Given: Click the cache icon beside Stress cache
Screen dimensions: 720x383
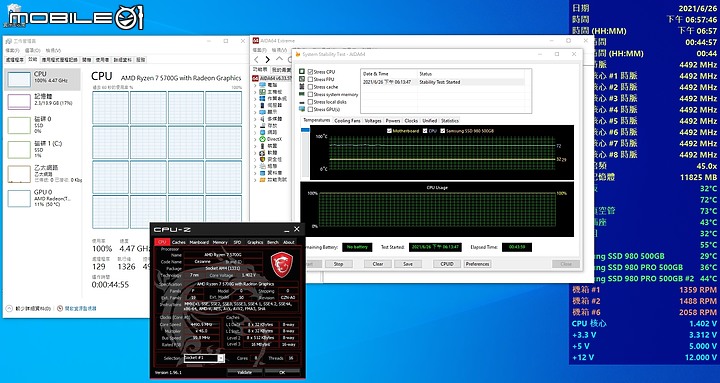Looking at the screenshot, I should [x=302, y=87].
